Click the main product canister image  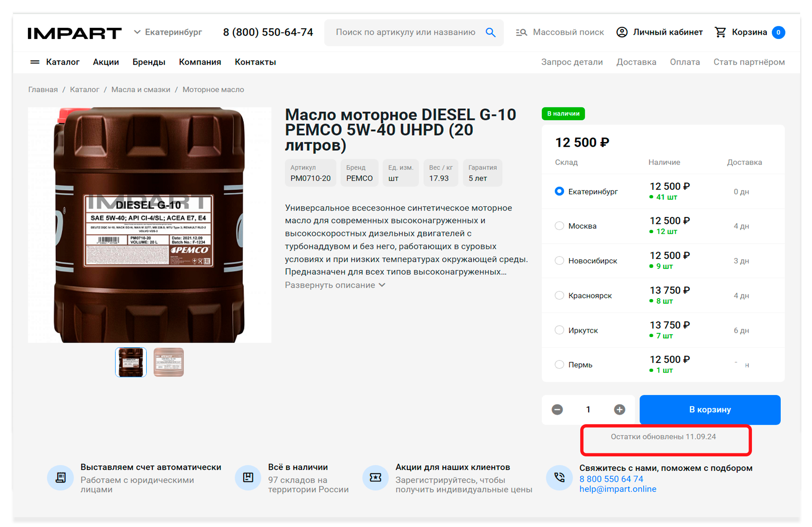[x=150, y=225]
